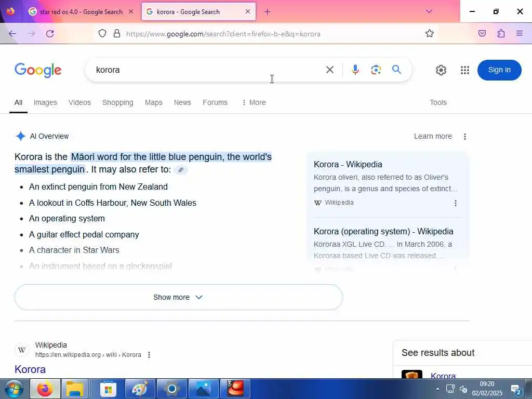Go back using the browser back arrow
The height and width of the screenshot is (399, 532).
coord(12,34)
